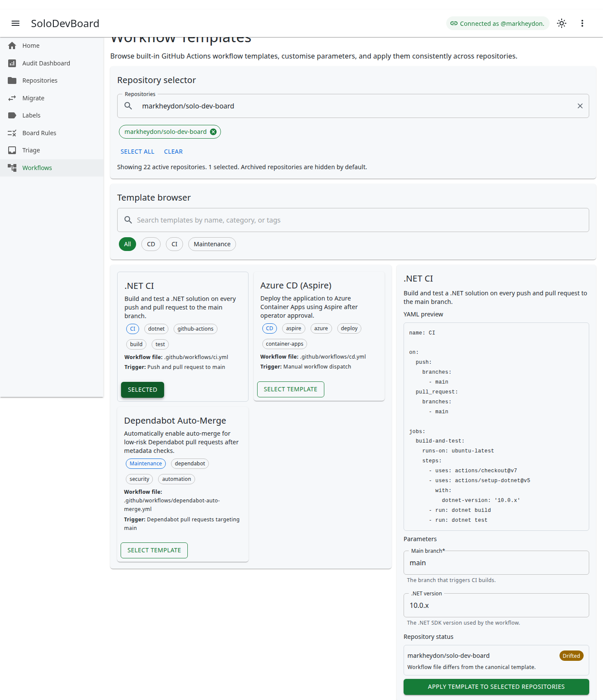This screenshot has height=700, width=603.
Task: Open the Labels page
Action: (52, 115)
